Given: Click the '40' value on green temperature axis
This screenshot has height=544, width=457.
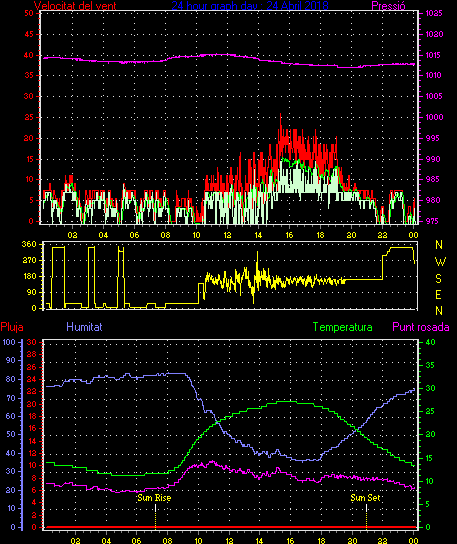Looking at the screenshot, I should (x=430, y=342).
